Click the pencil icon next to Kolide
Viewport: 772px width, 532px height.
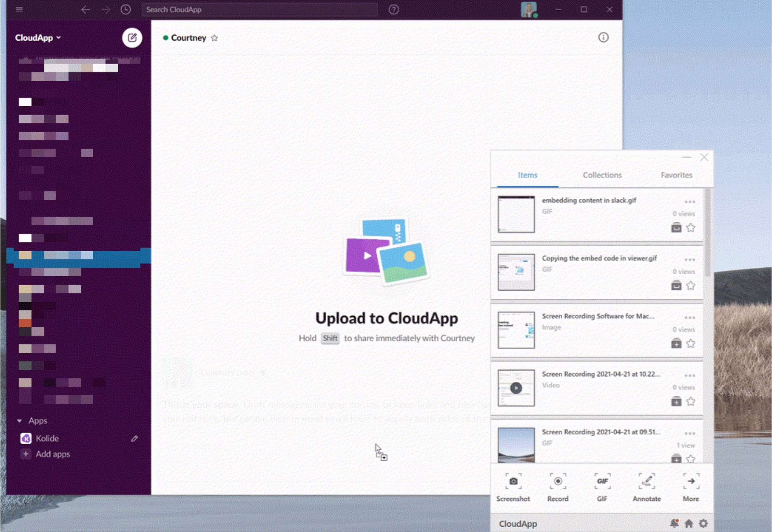[x=134, y=439]
